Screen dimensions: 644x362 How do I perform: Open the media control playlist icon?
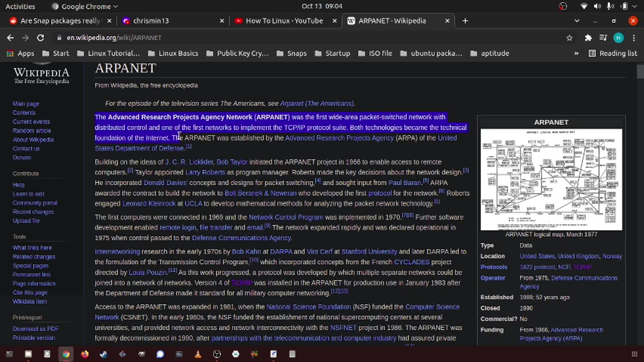(603, 38)
